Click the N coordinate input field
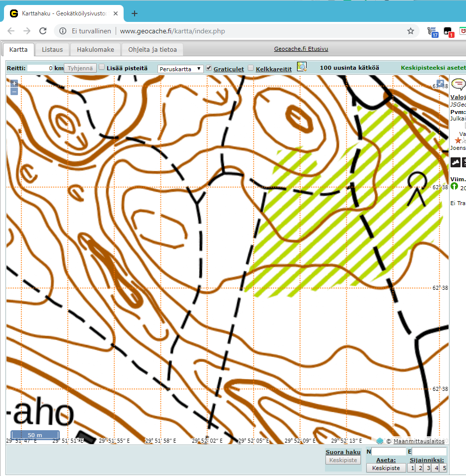This screenshot has height=476, width=466. pyautogui.click(x=389, y=452)
